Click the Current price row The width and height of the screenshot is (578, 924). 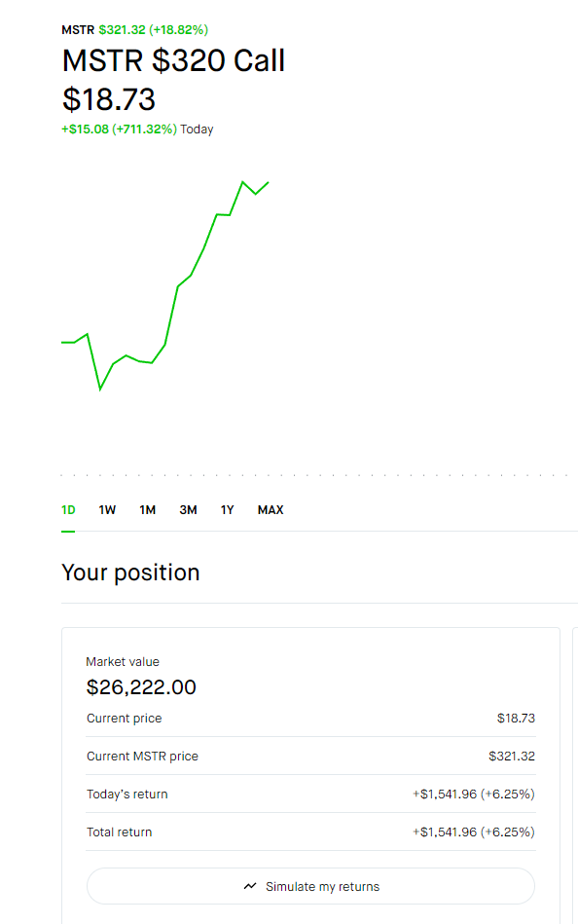point(310,718)
